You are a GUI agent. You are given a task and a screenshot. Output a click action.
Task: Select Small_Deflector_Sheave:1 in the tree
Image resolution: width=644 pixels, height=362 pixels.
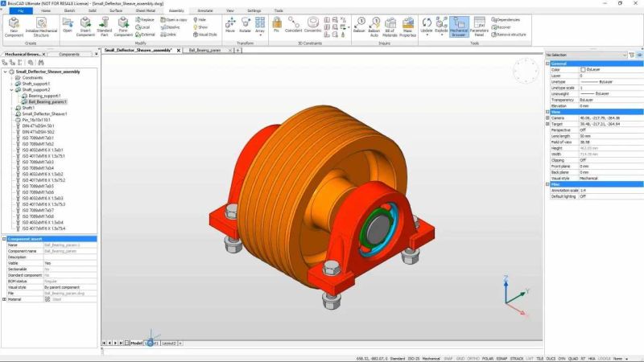(x=44, y=114)
